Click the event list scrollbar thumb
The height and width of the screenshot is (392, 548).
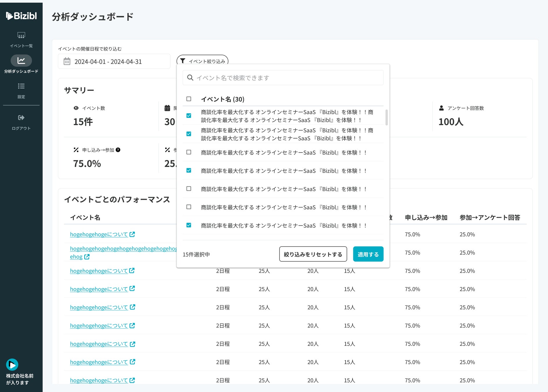tap(386, 117)
